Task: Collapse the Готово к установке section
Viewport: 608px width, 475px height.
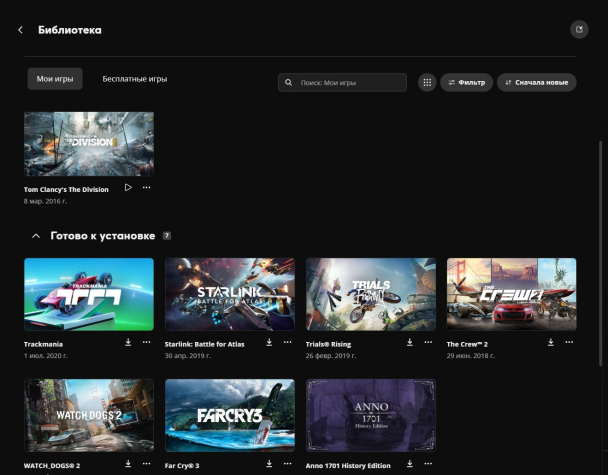Action: 36,236
